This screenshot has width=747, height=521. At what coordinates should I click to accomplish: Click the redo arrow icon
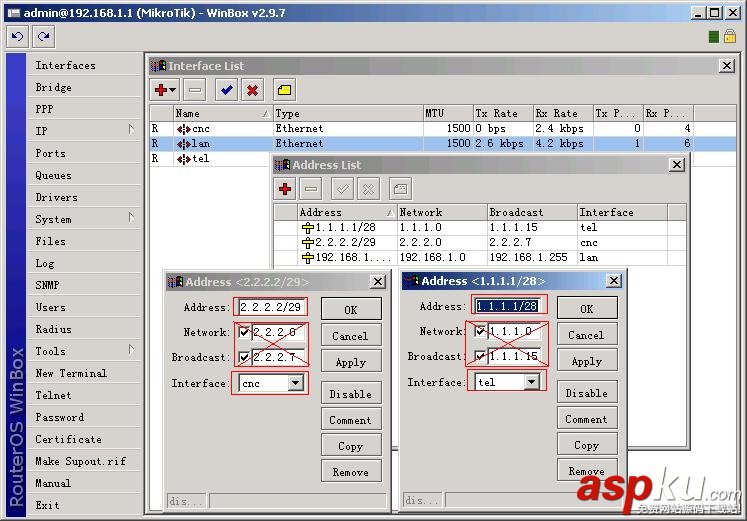44,37
